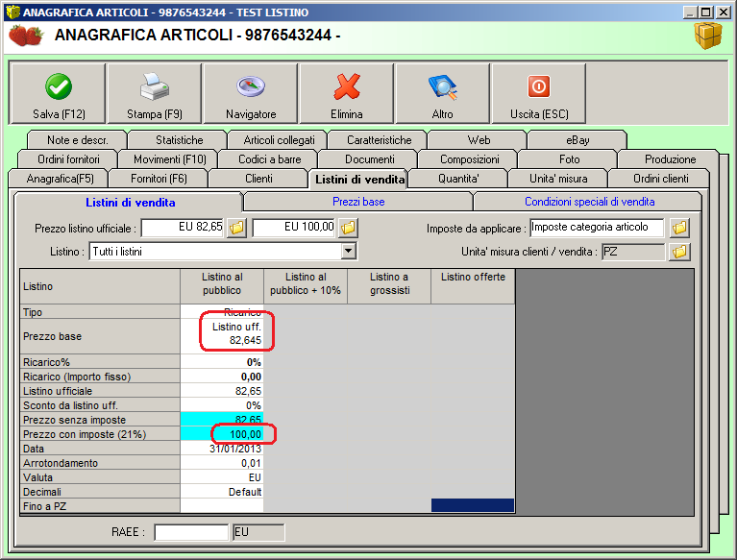Click the Ricarico (Importo fisso) 0,00 cell
Image resolution: width=737 pixels, height=560 pixels.
pyautogui.click(x=222, y=377)
